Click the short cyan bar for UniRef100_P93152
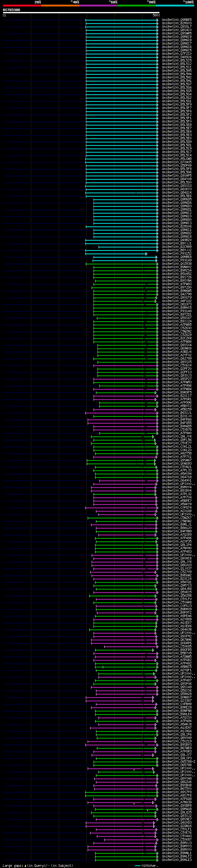 pos(116,253)
